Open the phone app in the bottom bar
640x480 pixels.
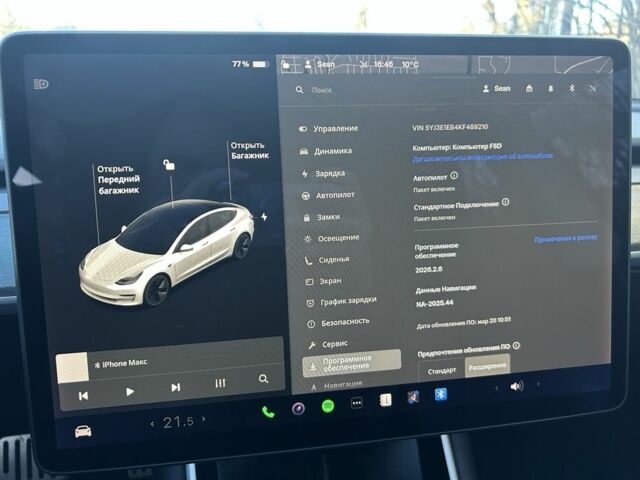[268, 410]
